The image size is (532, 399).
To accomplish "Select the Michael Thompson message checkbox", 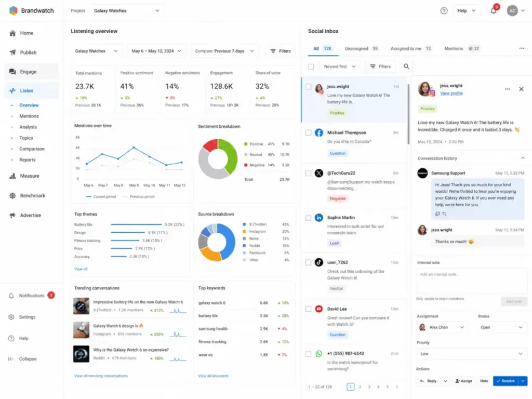I will 309,132.
